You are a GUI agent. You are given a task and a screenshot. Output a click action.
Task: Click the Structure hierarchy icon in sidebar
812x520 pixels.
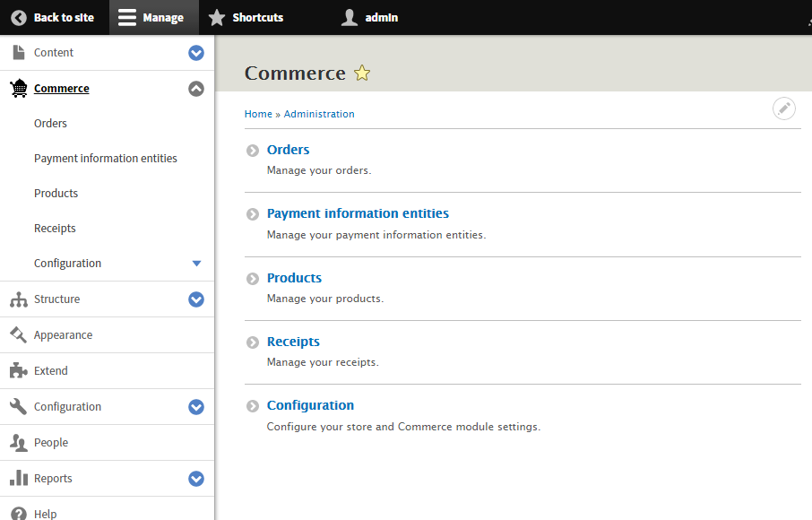(x=18, y=299)
